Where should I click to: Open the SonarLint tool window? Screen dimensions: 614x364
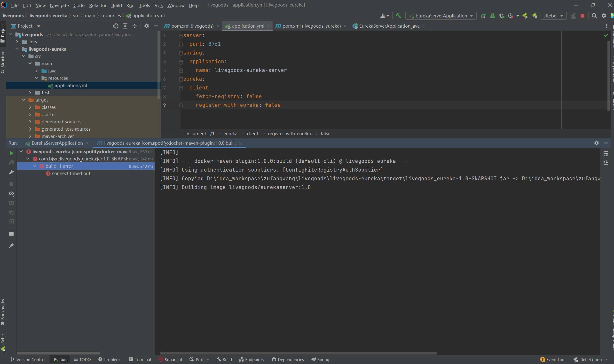point(170,360)
